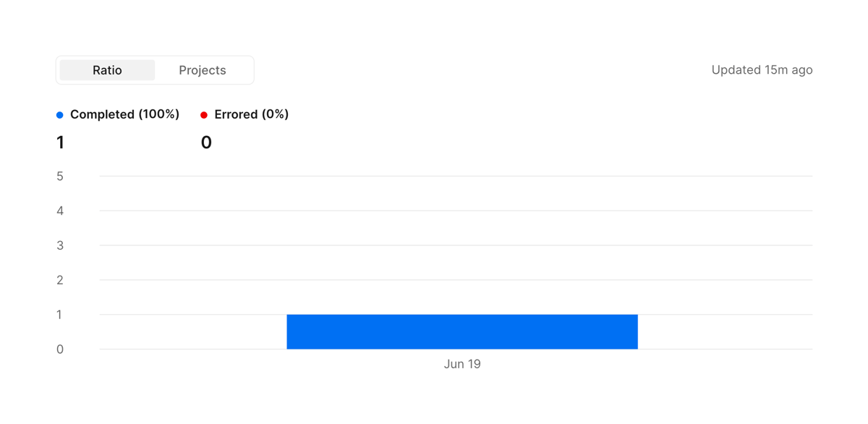Viewport: 868px width, 424px height.
Task: Click the Updated 15m ago text
Action: (762, 70)
